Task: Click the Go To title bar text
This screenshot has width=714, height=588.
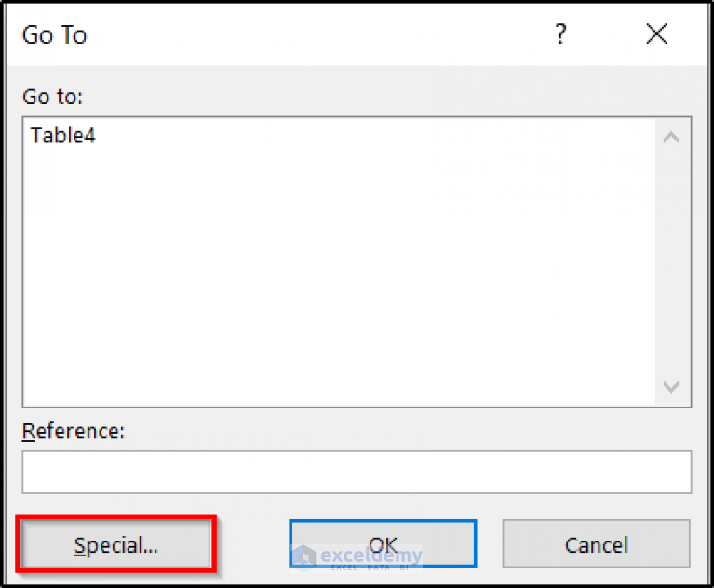Action: pos(54,35)
